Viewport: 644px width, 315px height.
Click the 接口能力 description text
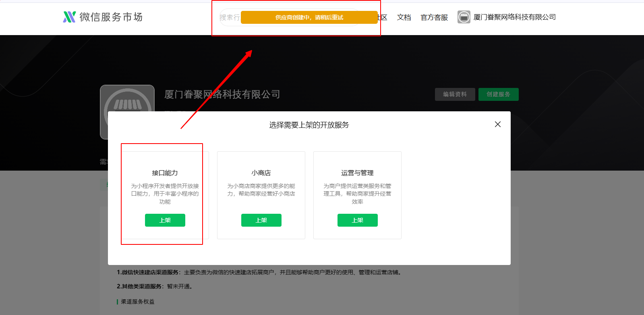click(165, 194)
